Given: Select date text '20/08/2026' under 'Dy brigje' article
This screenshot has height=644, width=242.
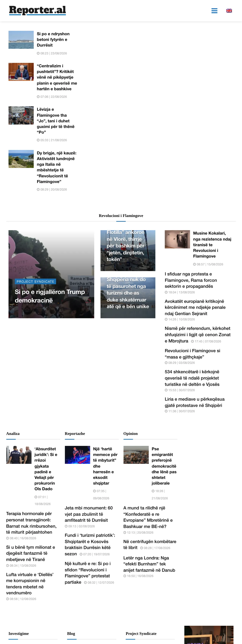Looking at the screenshot, I should pyautogui.click(x=59, y=189).
